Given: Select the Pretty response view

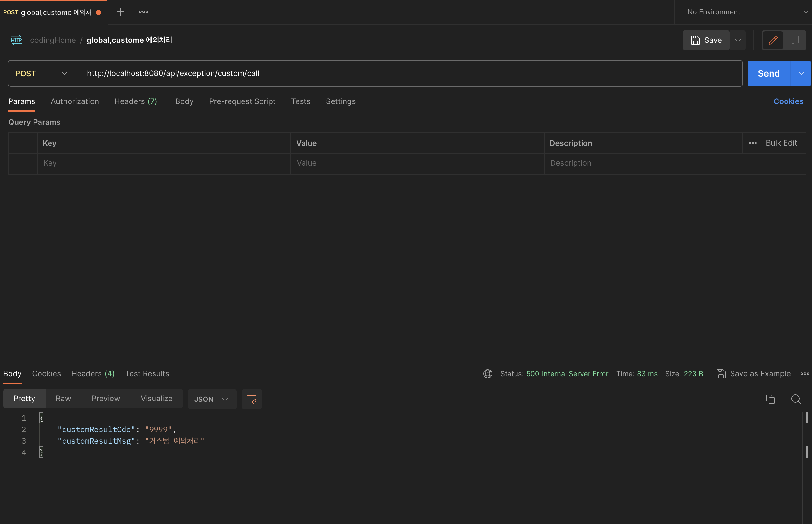Looking at the screenshot, I should (24, 399).
